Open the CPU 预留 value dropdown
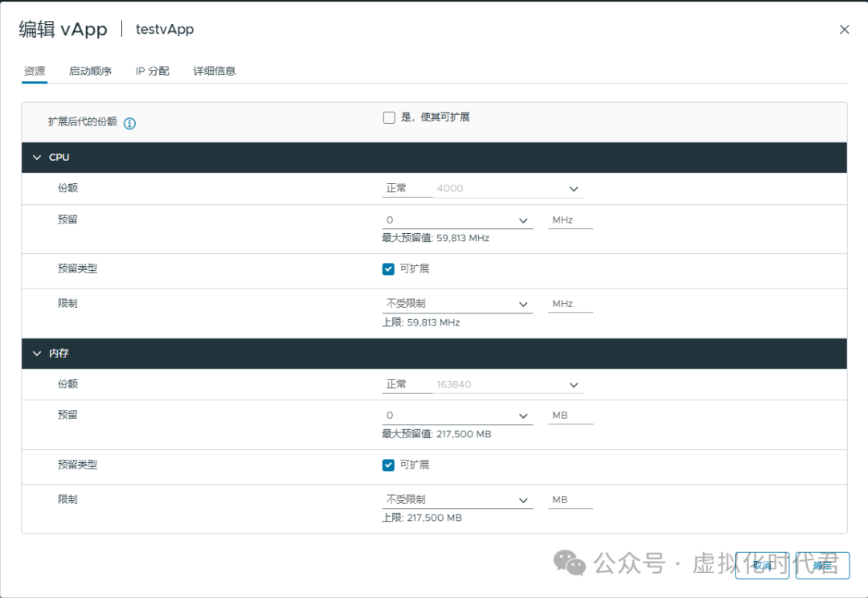Screen dimensions: 868x598 pyautogui.click(x=457, y=220)
